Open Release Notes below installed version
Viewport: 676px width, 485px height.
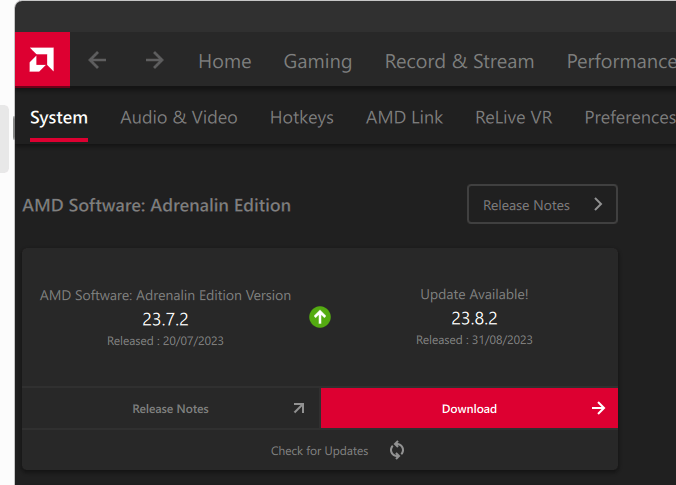tap(171, 408)
